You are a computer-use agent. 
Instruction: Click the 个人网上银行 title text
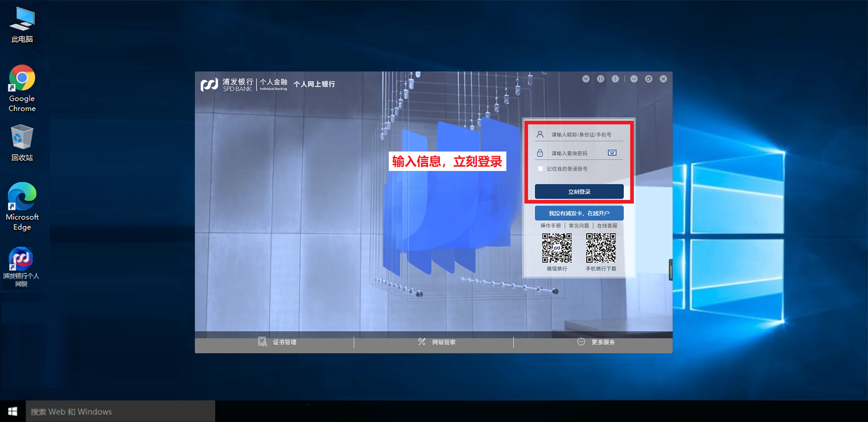314,84
